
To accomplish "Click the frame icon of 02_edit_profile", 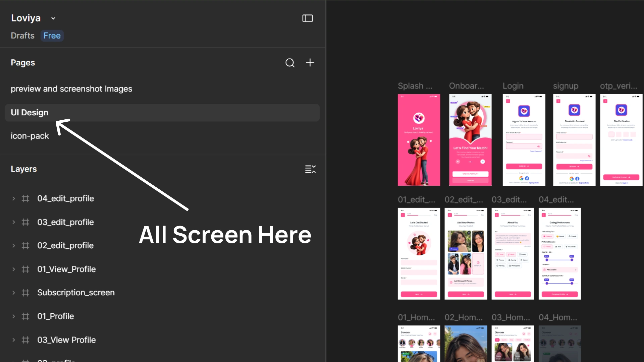I will (x=25, y=245).
